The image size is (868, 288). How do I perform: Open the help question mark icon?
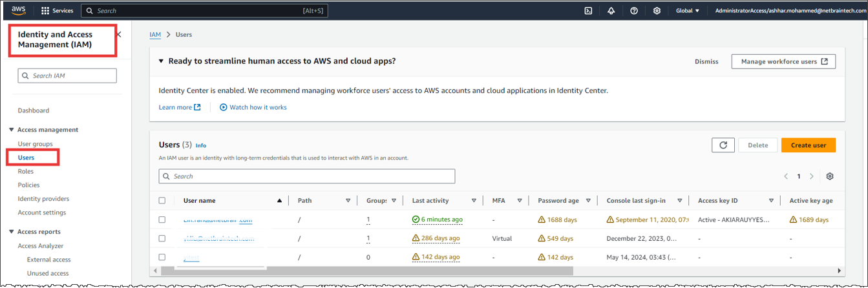tap(634, 10)
